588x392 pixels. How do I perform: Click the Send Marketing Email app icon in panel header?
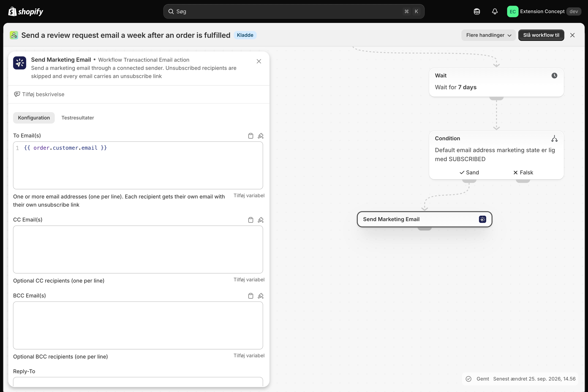20,63
